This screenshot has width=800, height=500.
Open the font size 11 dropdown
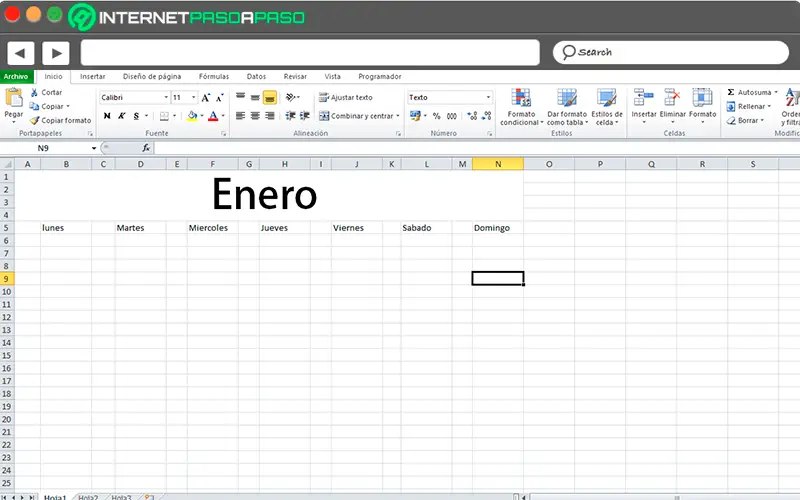pyautogui.click(x=193, y=97)
